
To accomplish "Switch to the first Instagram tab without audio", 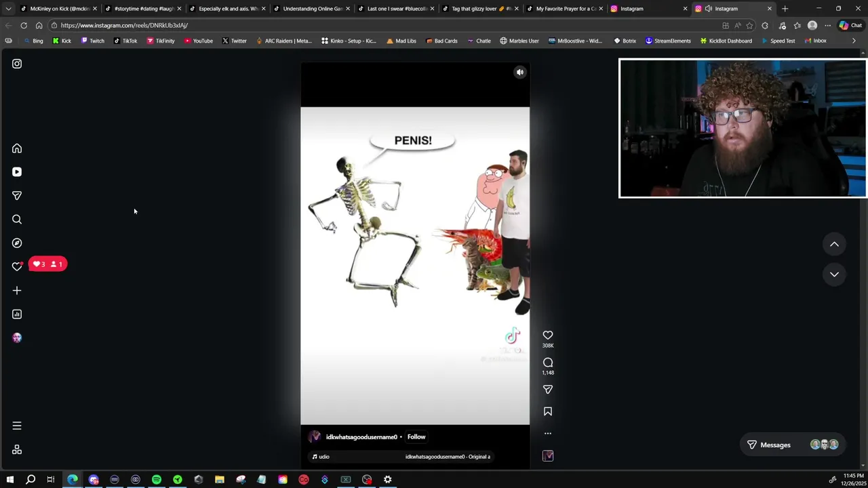I will click(648, 9).
